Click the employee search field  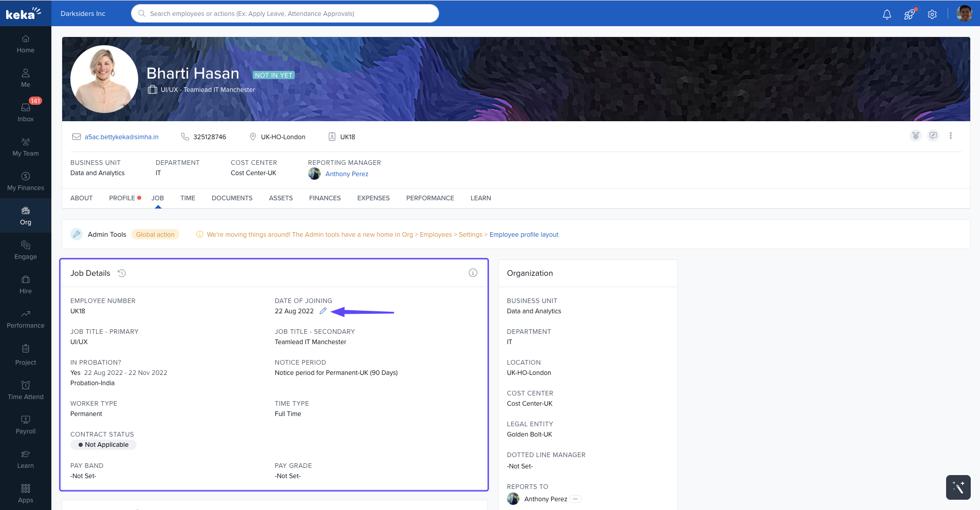click(285, 14)
